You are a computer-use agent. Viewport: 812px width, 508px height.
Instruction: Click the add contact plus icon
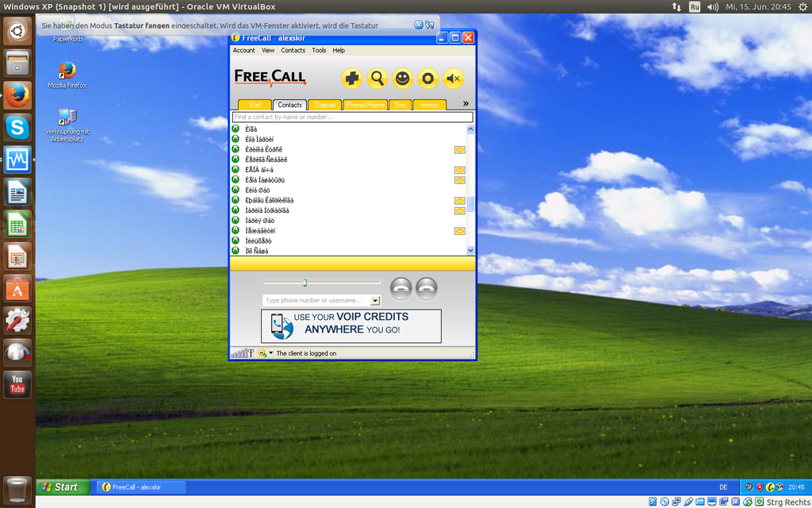click(x=351, y=79)
